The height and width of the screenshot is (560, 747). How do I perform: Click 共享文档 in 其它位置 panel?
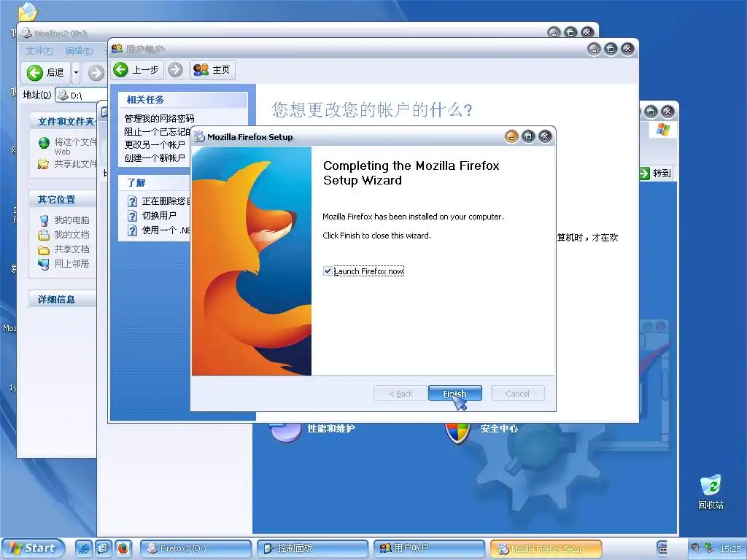tap(71, 249)
